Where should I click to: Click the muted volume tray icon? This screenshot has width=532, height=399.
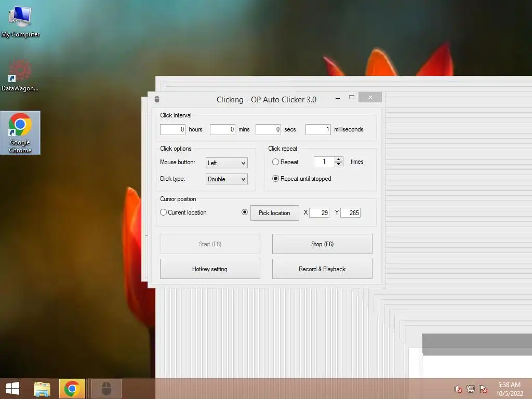(x=458, y=389)
